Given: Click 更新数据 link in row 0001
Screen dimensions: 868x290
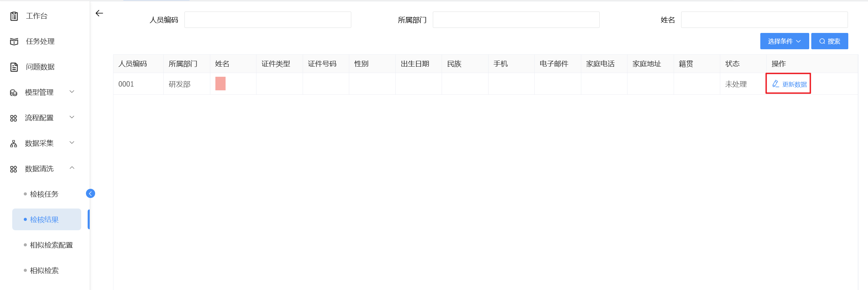Looking at the screenshot, I should point(790,84).
